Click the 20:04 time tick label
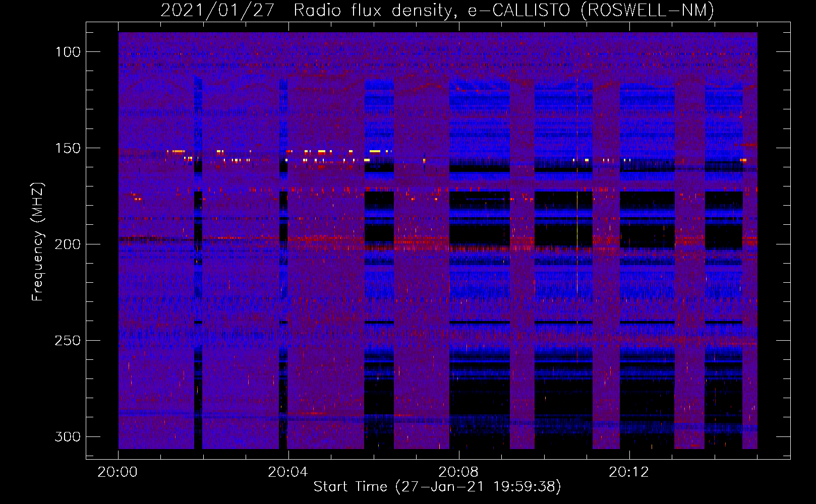The width and height of the screenshot is (816, 504). tap(288, 472)
